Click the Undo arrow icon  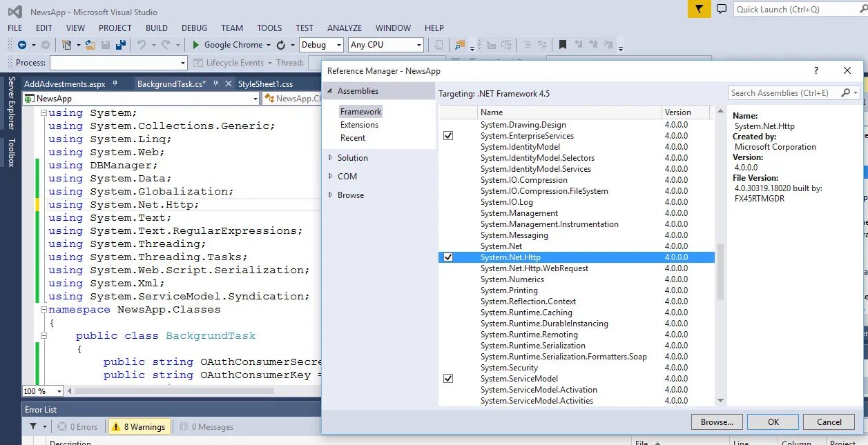tap(142, 45)
